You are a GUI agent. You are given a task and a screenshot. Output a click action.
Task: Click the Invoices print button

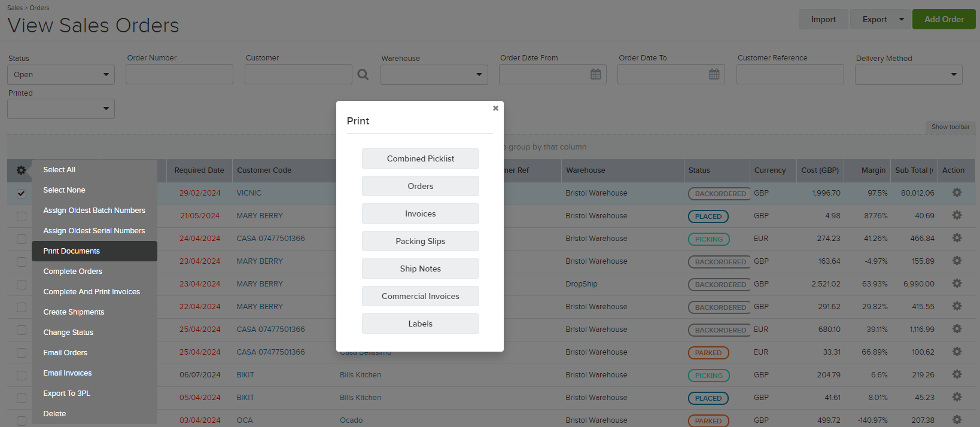coord(421,213)
